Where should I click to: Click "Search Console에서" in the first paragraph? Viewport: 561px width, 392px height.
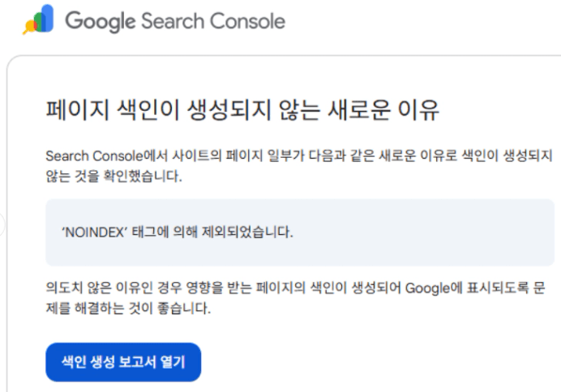pyautogui.click(x=103, y=155)
